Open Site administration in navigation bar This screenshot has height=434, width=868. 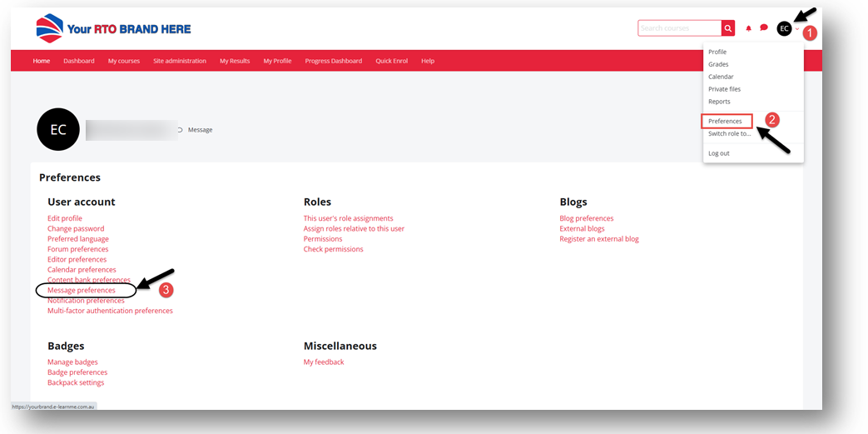pyautogui.click(x=180, y=61)
